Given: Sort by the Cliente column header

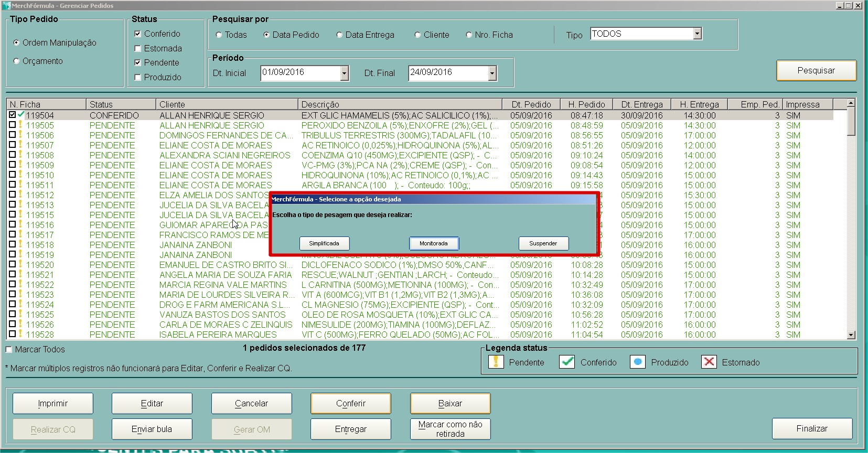Looking at the screenshot, I should coord(226,104).
